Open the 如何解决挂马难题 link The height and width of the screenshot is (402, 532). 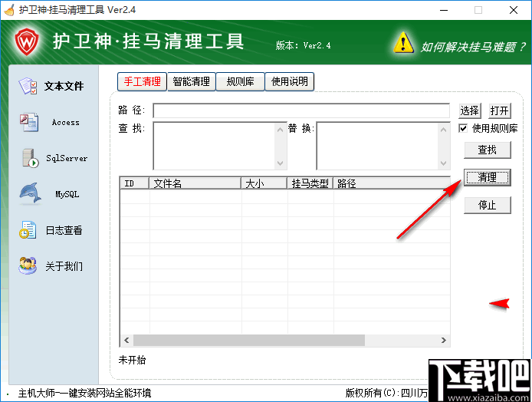[473, 47]
